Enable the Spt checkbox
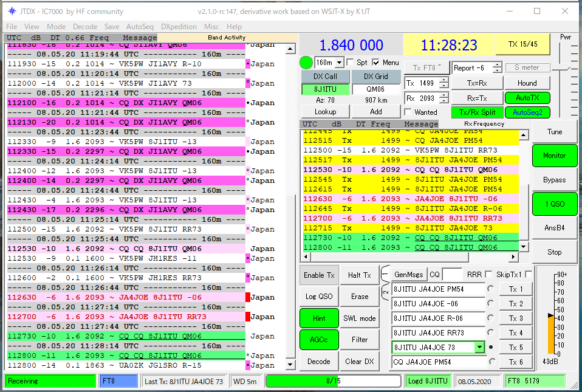Image resolution: width=582 pixels, height=392 pixels. click(x=350, y=63)
